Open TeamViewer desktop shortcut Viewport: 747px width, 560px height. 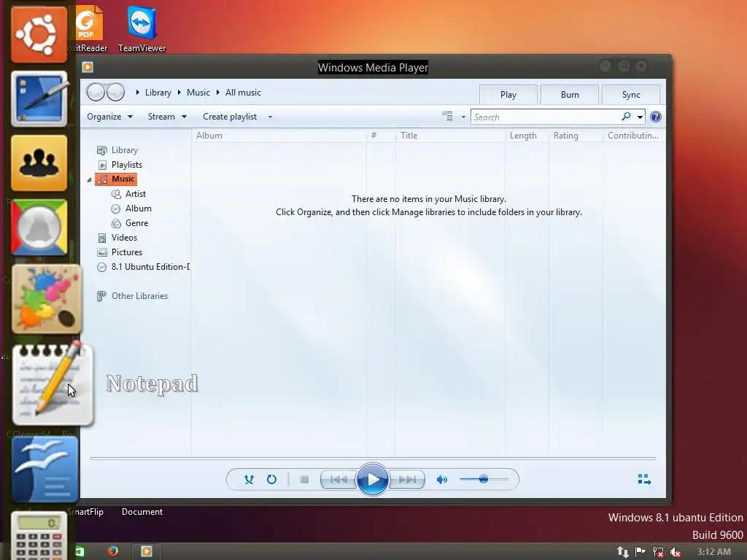pyautogui.click(x=142, y=28)
